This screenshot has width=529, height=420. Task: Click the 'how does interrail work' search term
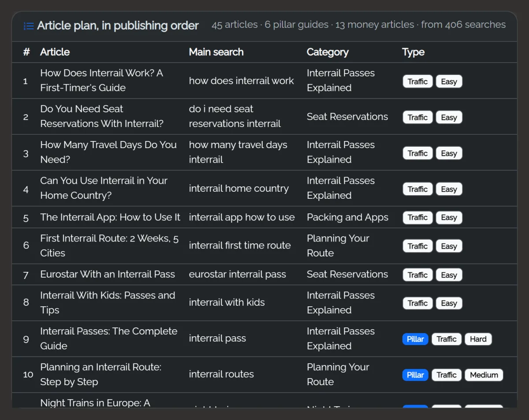(241, 81)
